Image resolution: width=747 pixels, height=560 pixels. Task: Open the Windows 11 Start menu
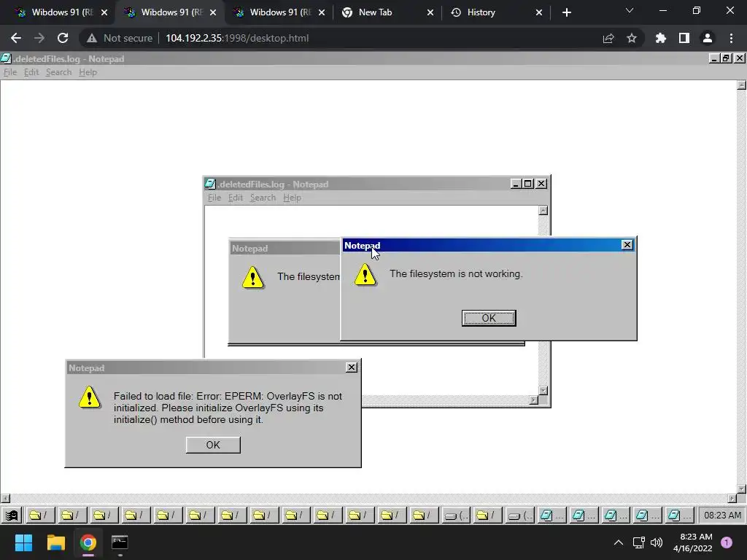23,542
